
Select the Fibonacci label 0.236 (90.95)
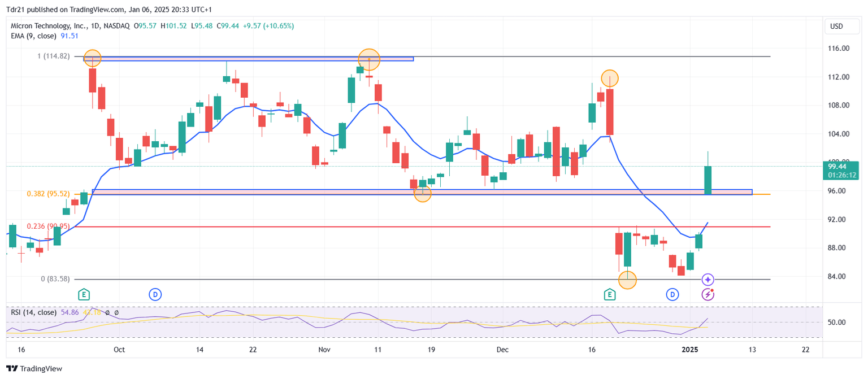[48, 226]
